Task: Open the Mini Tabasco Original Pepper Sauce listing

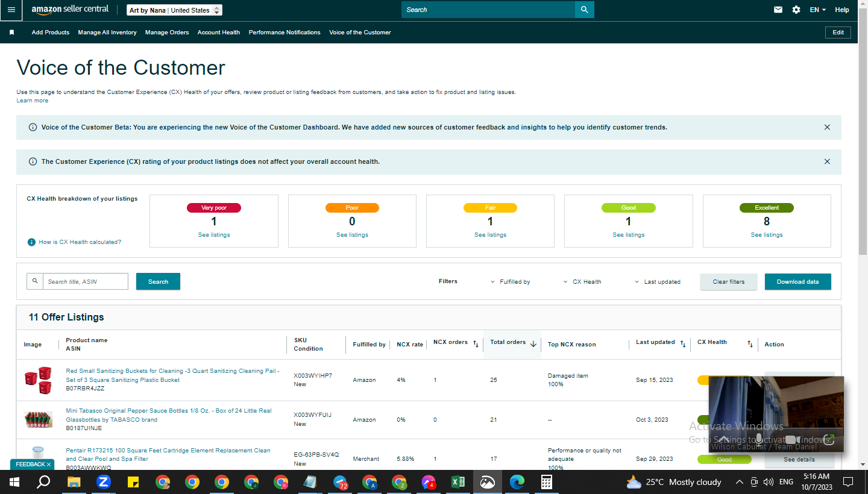Action: [169, 415]
